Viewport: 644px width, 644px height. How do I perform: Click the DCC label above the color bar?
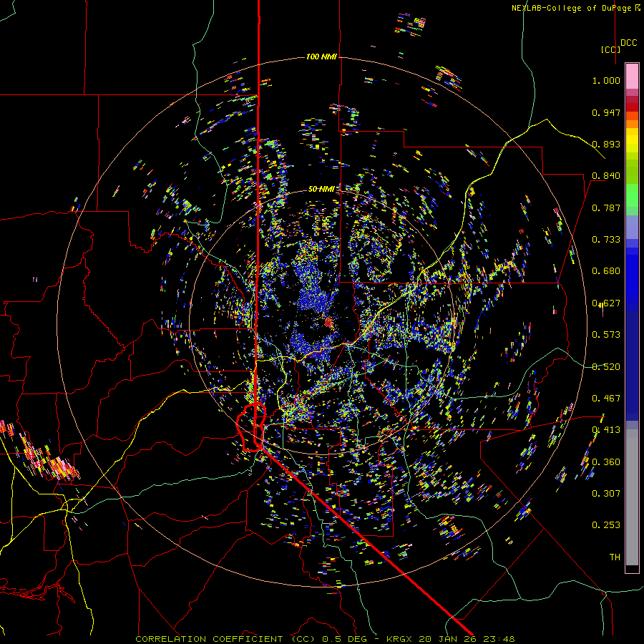click(629, 43)
